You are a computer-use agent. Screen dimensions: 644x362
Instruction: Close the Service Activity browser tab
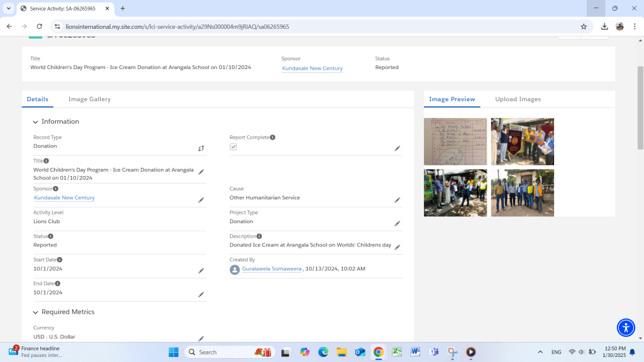pyautogui.click(x=107, y=9)
